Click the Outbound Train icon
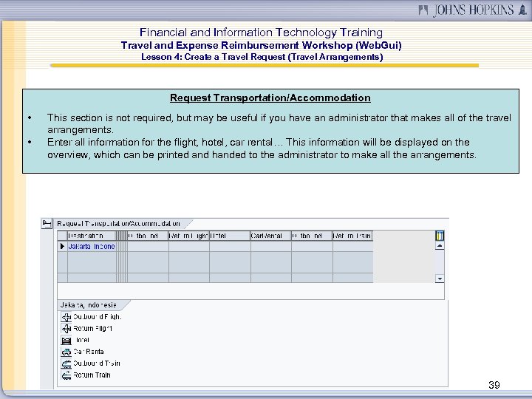The image size is (532, 399). [x=66, y=364]
